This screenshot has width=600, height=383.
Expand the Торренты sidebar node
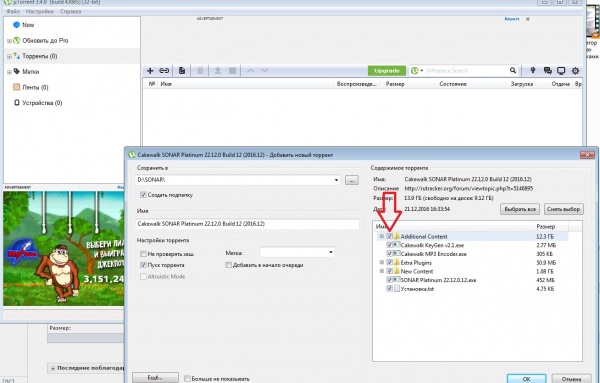click(9, 57)
